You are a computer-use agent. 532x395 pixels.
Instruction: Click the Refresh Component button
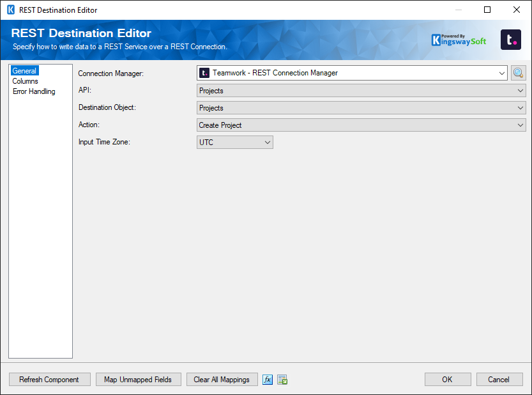(x=50, y=380)
